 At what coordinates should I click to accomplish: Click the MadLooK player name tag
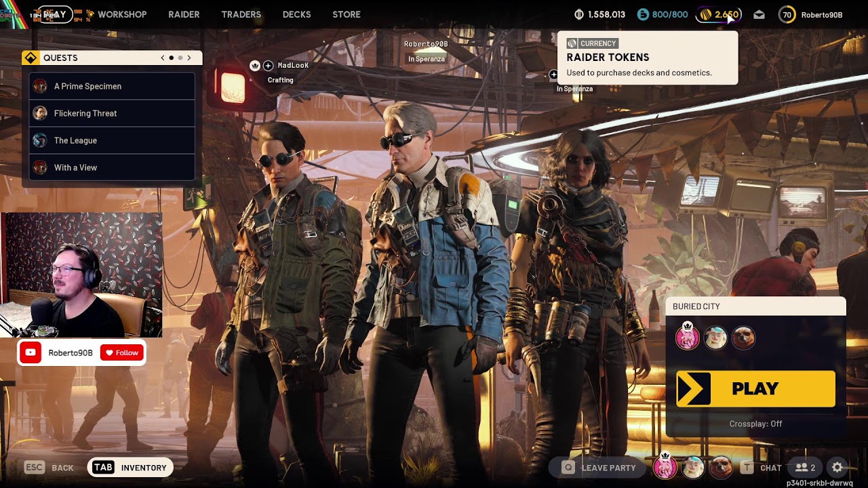(293, 66)
